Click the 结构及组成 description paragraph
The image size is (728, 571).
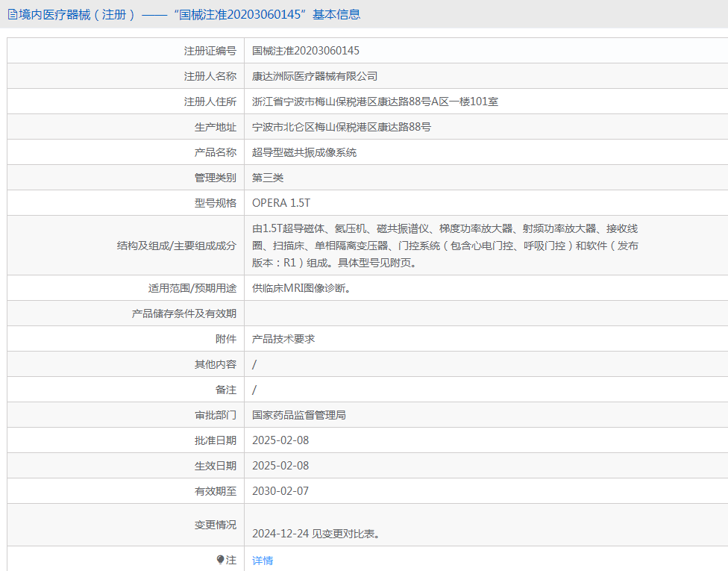click(445, 246)
